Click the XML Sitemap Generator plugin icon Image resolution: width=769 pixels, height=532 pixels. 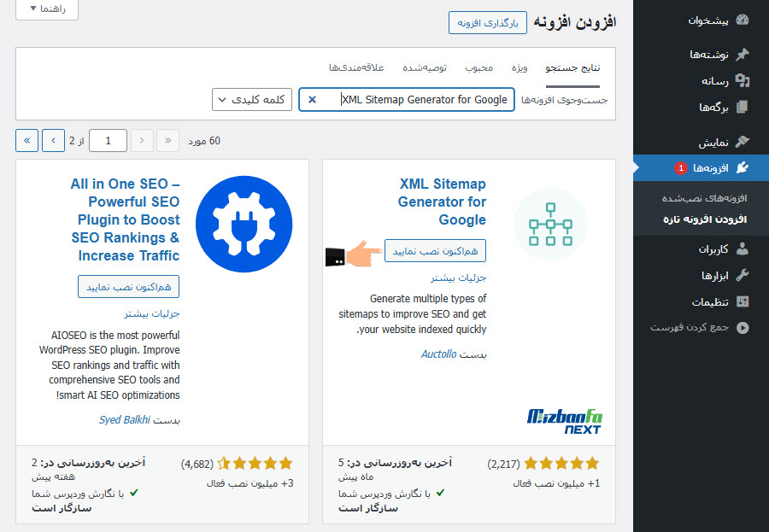pyautogui.click(x=550, y=225)
